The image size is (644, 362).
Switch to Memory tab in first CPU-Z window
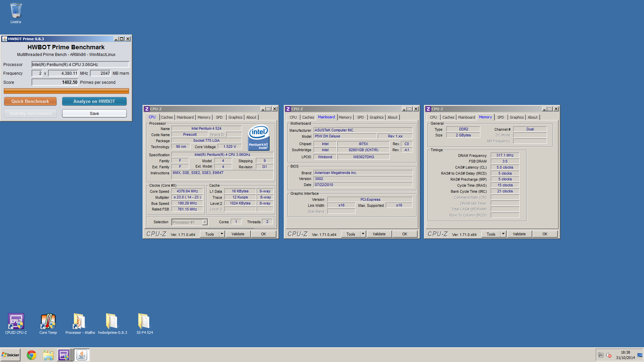click(x=204, y=117)
